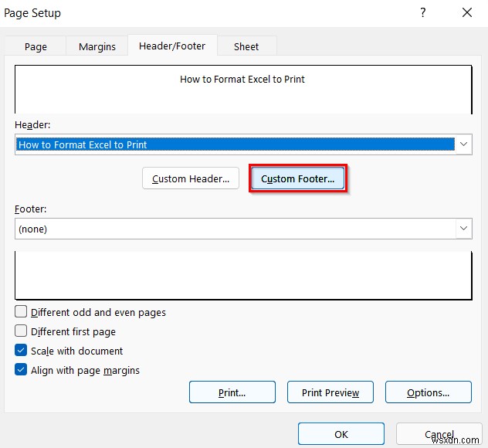Go to the Sheet tab

pyautogui.click(x=246, y=46)
